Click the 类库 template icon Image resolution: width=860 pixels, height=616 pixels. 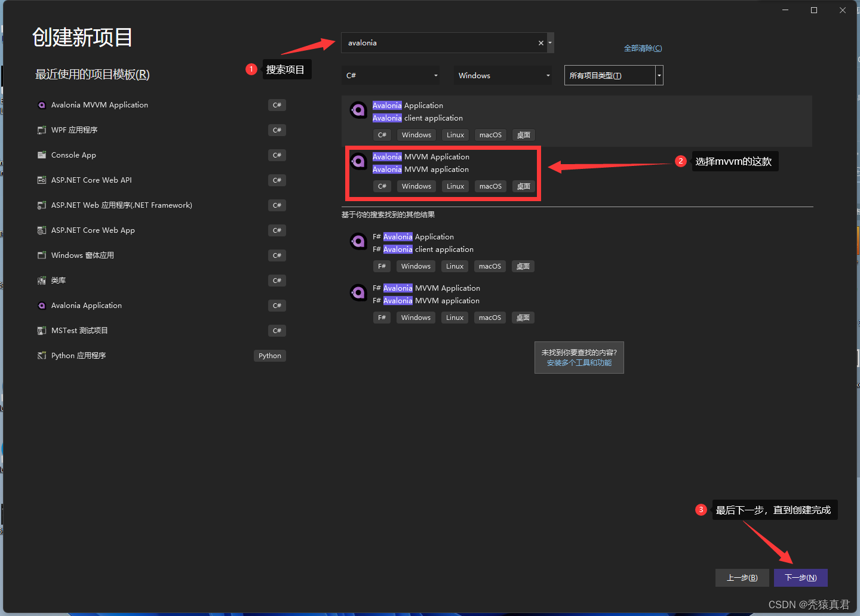pyautogui.click(x=42, y=281)
